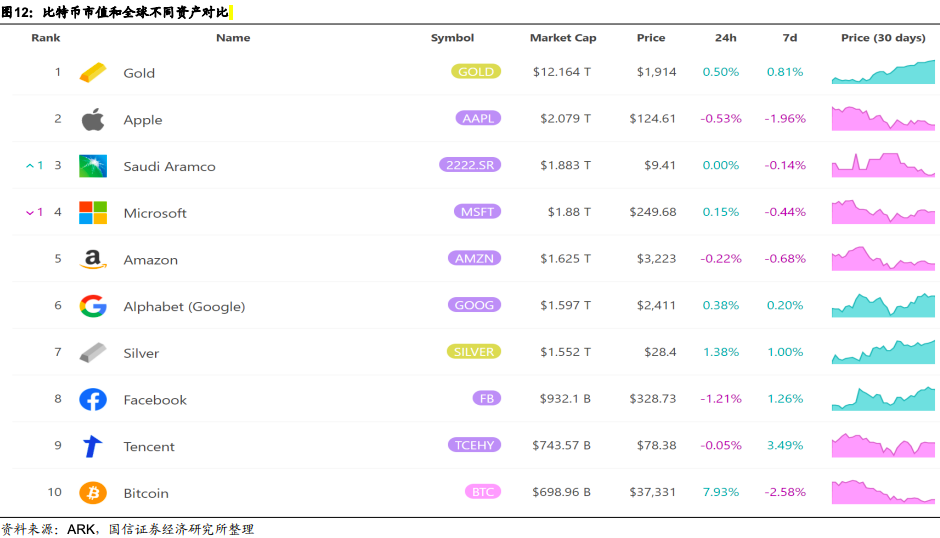Click the BTC symbol badge
Screen dimensions: 940x538
point(483,492)
